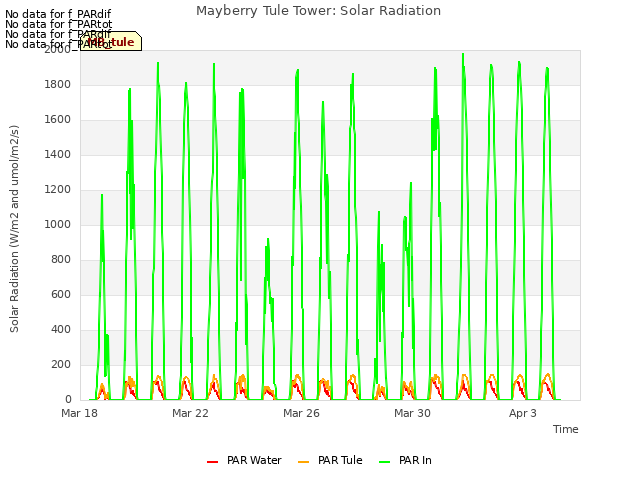Click the orange PAR Tule legend swatch
640x480 pixels.
point(303,462)
